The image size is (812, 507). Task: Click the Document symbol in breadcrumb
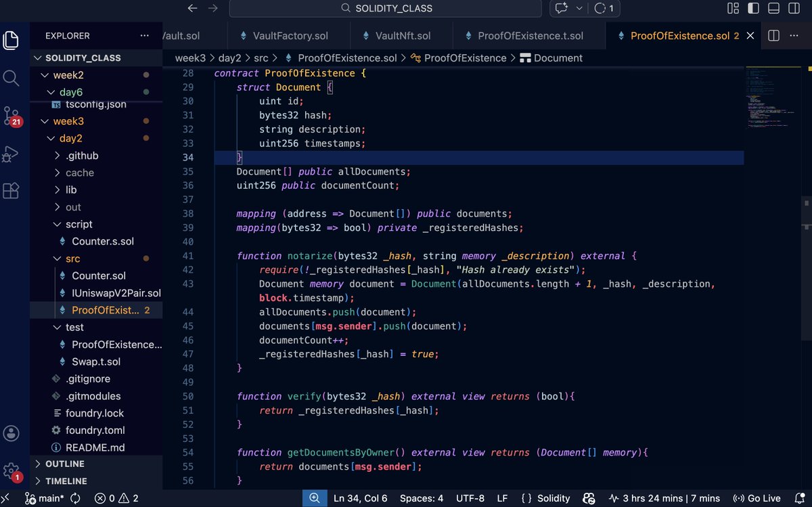[551, 58]
